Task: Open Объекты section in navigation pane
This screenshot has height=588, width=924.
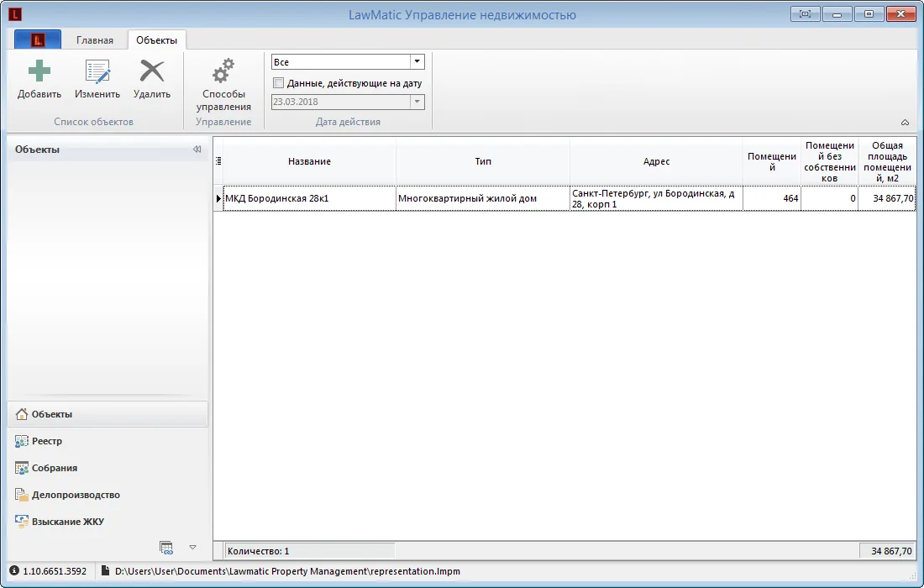Action: click(x=108, y=414)
